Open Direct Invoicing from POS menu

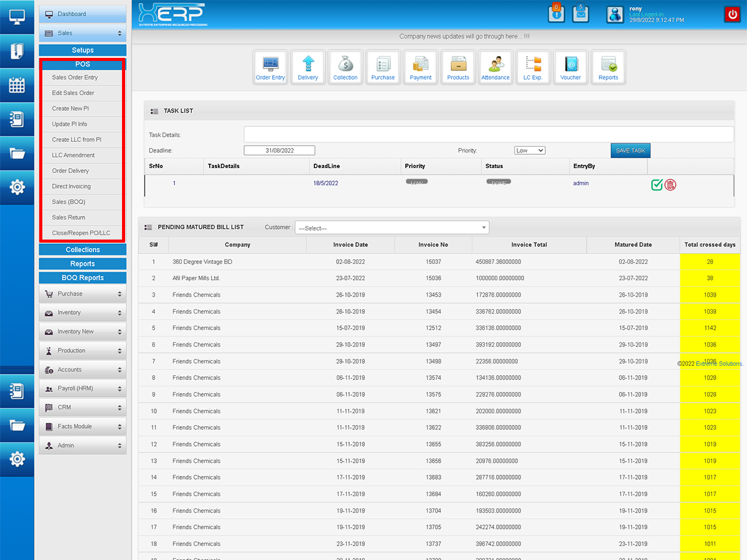coord(71,187)
